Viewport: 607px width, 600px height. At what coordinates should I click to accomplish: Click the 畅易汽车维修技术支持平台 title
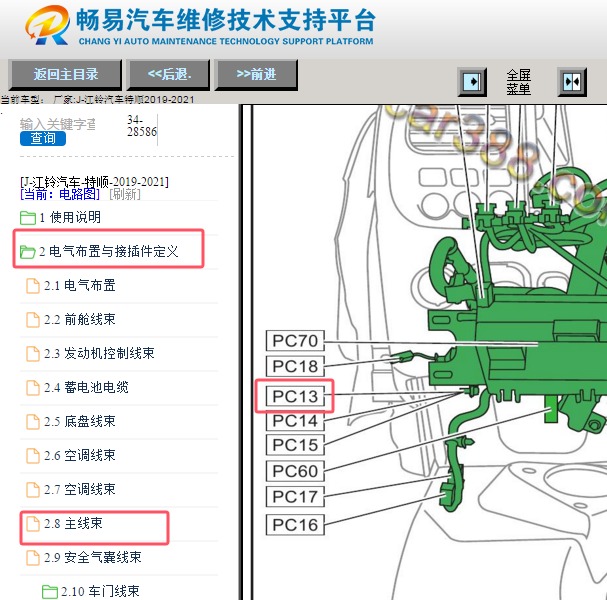(x=226, y=20)
